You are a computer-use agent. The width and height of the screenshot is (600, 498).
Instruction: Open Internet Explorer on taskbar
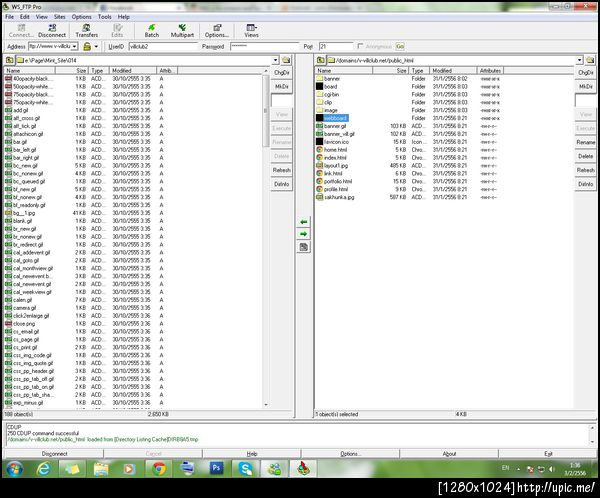click(44, 469)
